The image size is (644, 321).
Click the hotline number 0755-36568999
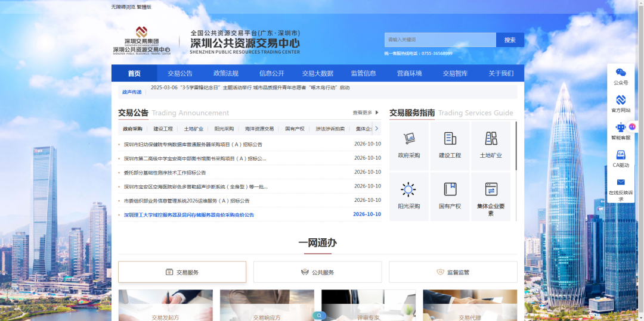pyautogui.click(x=437, y=53)
